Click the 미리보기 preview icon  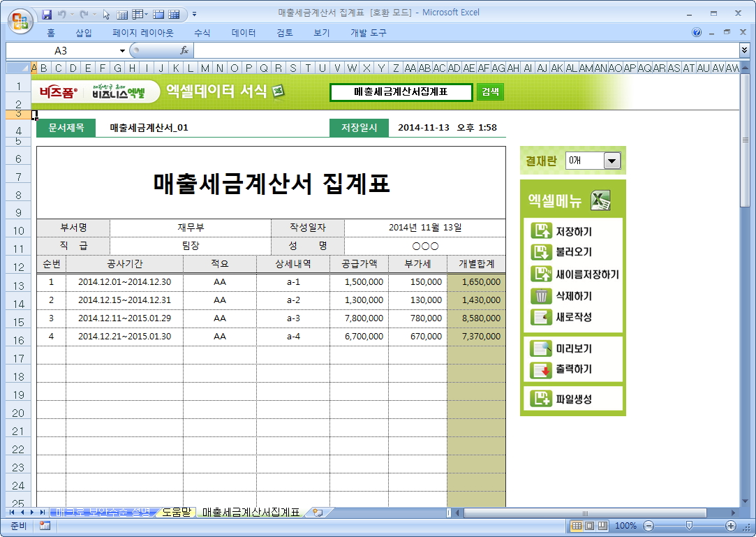541,348
